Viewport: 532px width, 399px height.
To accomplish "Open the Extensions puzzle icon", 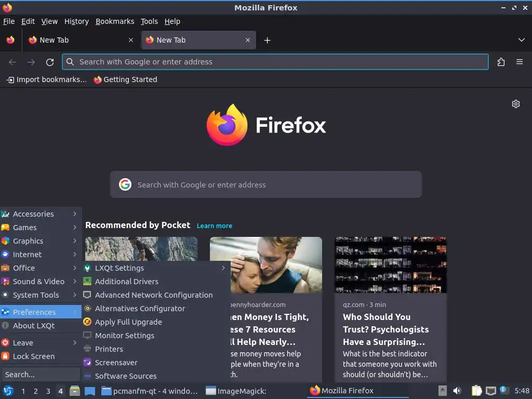I will 501,62.
